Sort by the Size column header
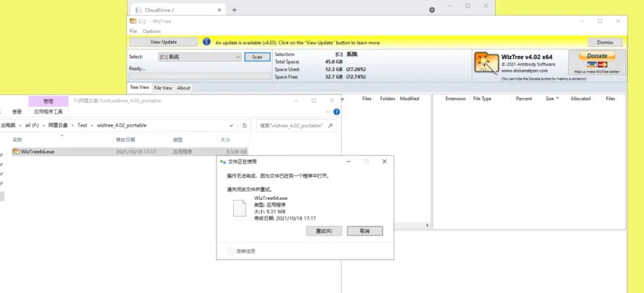 tap(550, 99)
